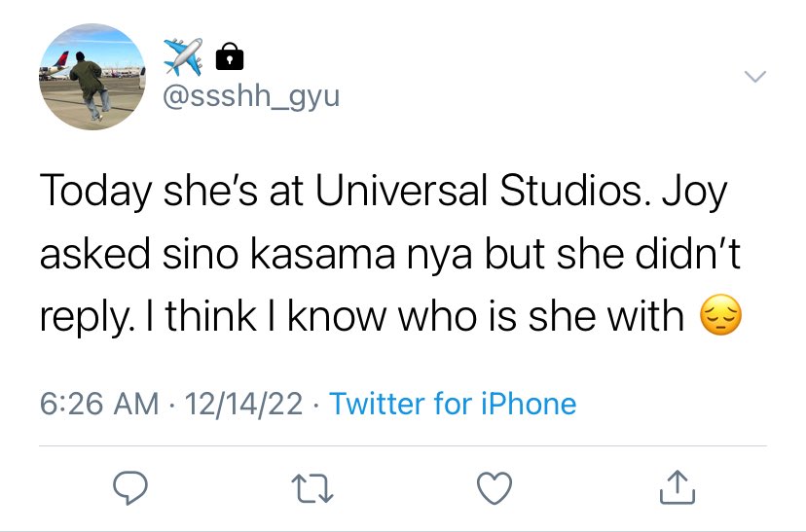Select the airplane emoji display name
Screen dimensions: 806x532
coord(183,56)
